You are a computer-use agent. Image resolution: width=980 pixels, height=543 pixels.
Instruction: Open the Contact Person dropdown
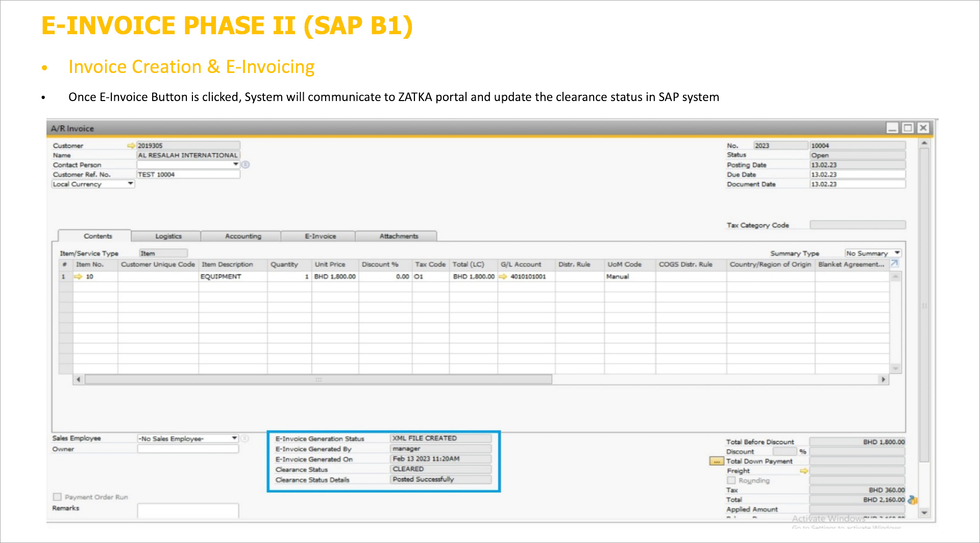pos(235,164)
